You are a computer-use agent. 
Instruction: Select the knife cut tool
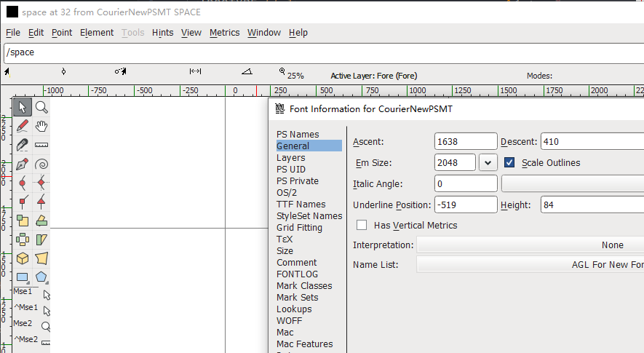[x=22, y=145]
